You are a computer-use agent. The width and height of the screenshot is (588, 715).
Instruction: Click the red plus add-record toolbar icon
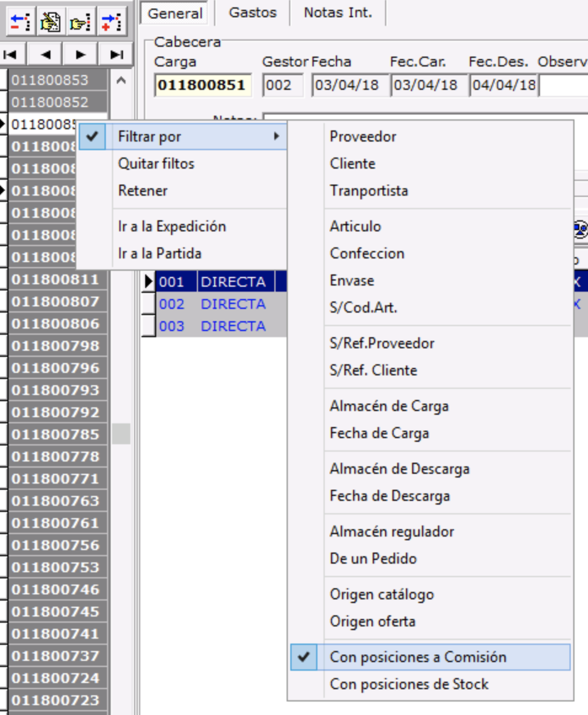point(111,22)
